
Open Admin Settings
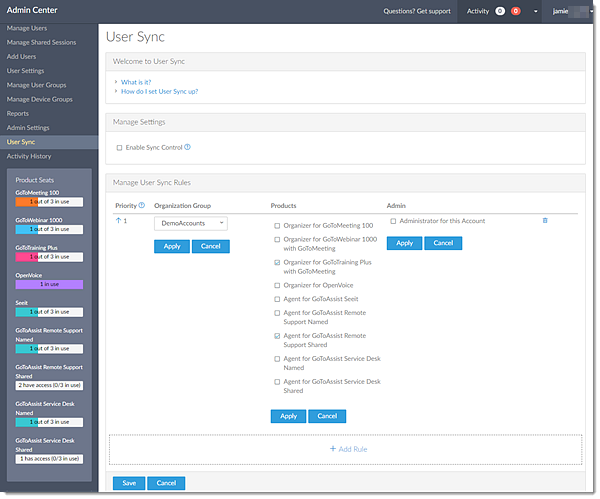click(x=28, y=127)
